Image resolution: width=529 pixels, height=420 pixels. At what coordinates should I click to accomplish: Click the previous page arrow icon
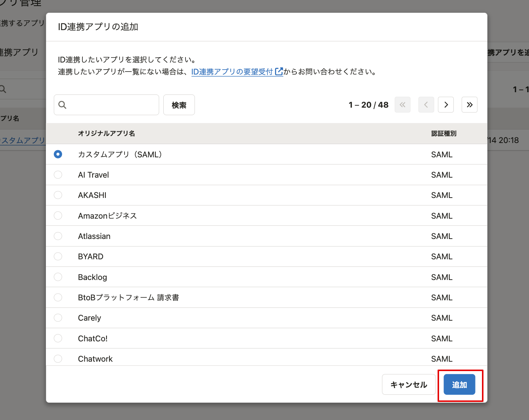point(426,105)
